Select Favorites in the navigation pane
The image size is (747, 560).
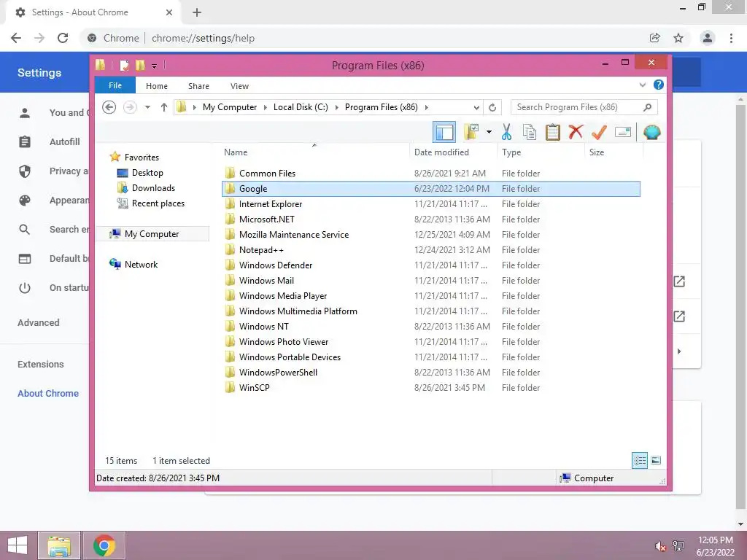tap(142, 157)
